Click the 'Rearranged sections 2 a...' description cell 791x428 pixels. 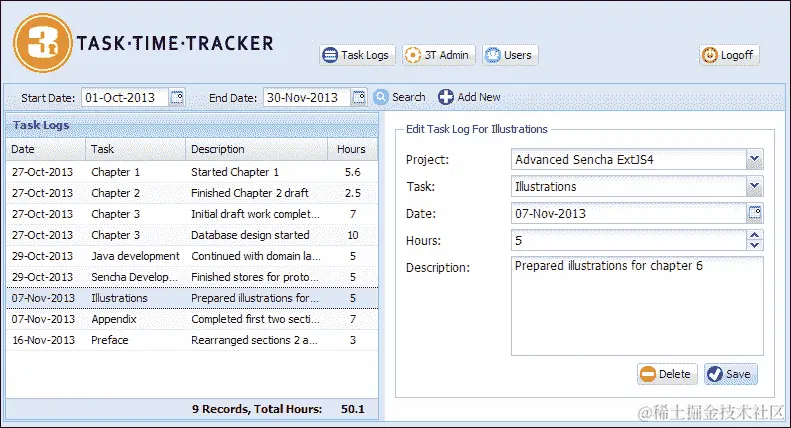(254, 340)
